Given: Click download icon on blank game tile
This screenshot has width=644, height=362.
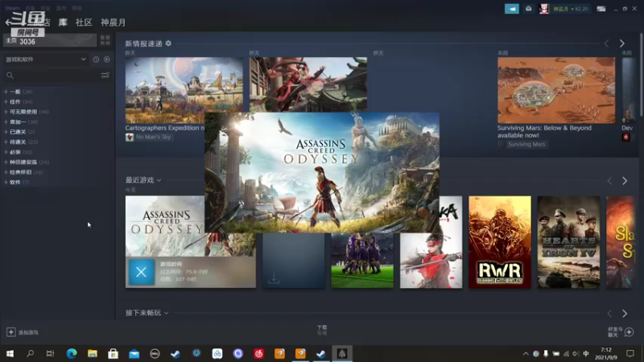Looking at the screenshot, I should [x=274, y=278].
